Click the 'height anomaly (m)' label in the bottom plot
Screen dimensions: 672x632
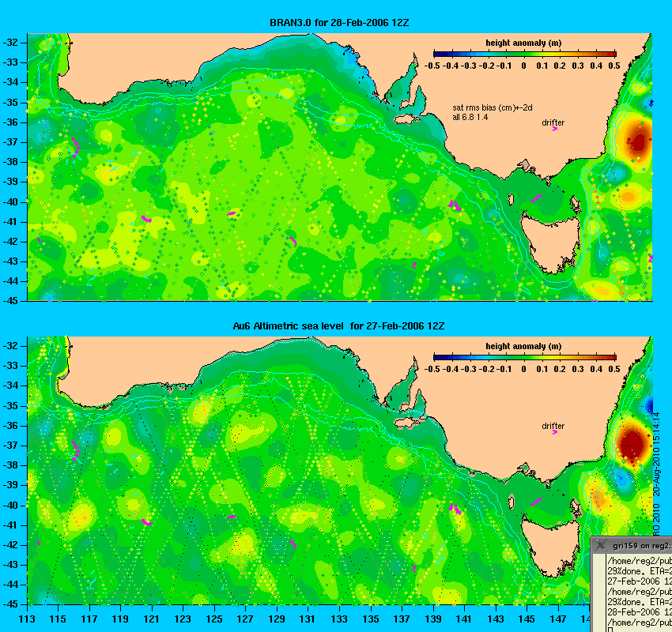[523, 346]
